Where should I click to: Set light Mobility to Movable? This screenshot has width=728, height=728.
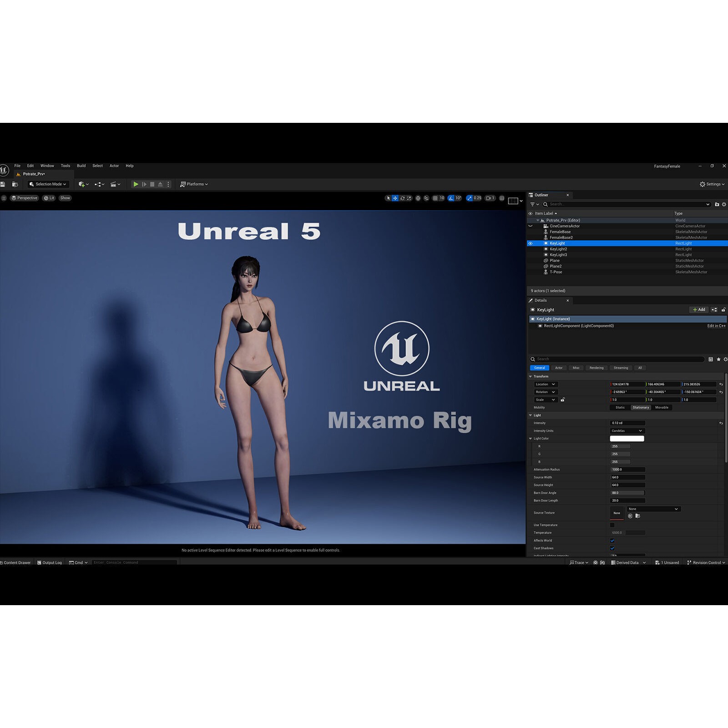point(662,407)
